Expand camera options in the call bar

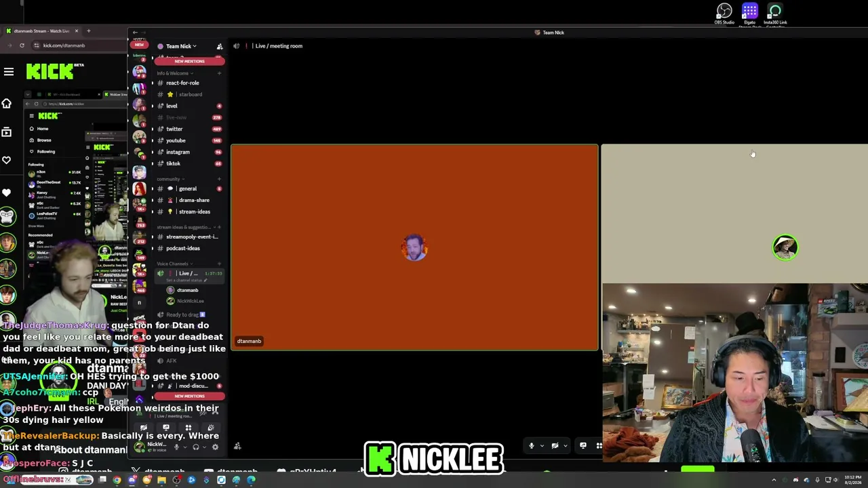(565, 446)
